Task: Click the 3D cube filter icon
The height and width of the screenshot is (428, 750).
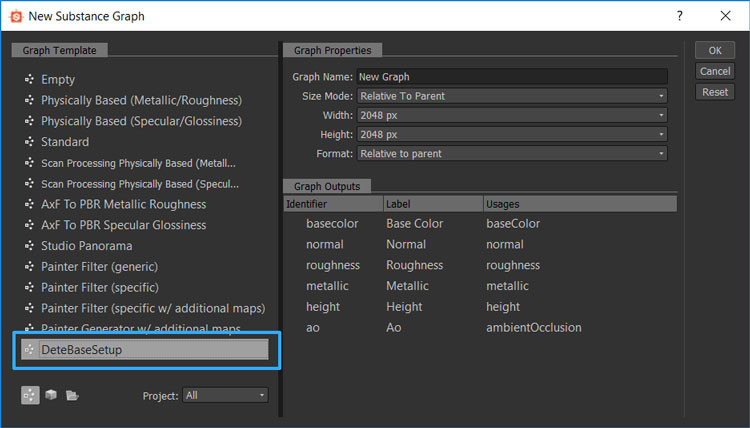Action: tap(51, 395)
